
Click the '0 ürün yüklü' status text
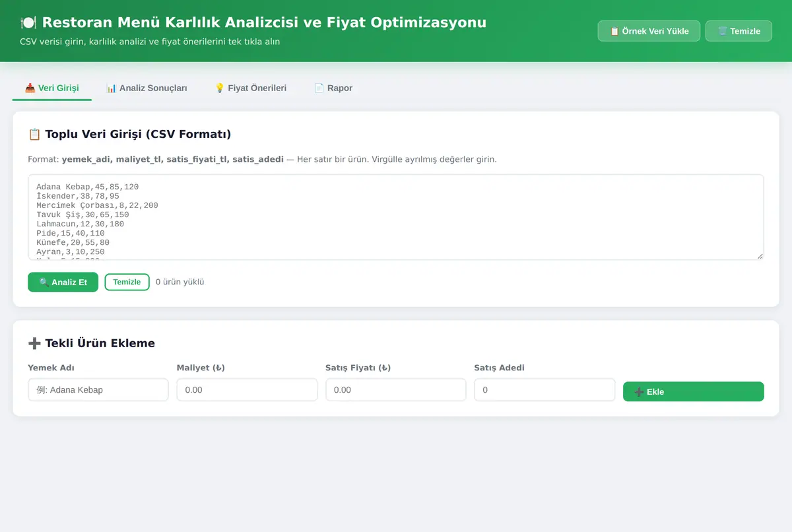click(180, 282)
